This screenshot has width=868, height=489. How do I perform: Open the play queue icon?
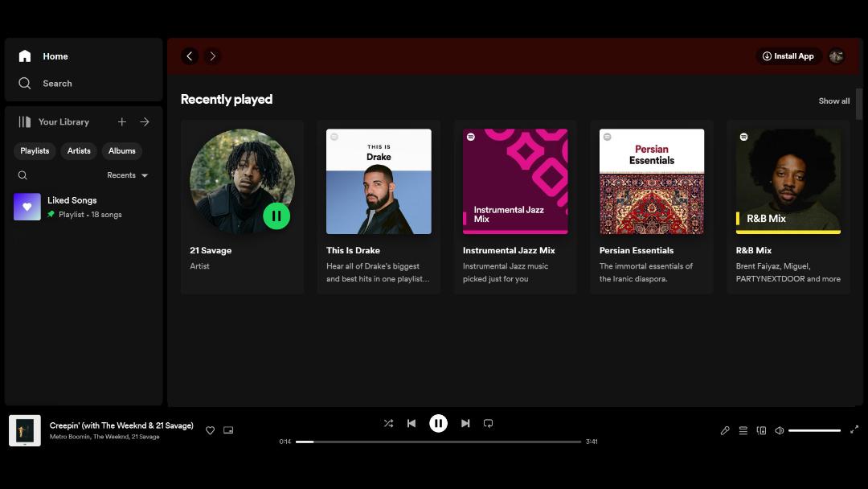[743, 430]
